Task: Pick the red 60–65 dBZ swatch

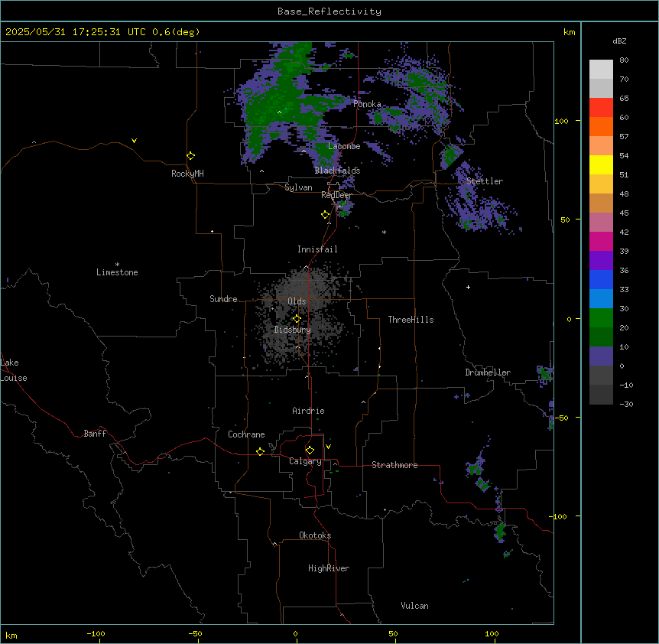Action: (x=601, y=107)
